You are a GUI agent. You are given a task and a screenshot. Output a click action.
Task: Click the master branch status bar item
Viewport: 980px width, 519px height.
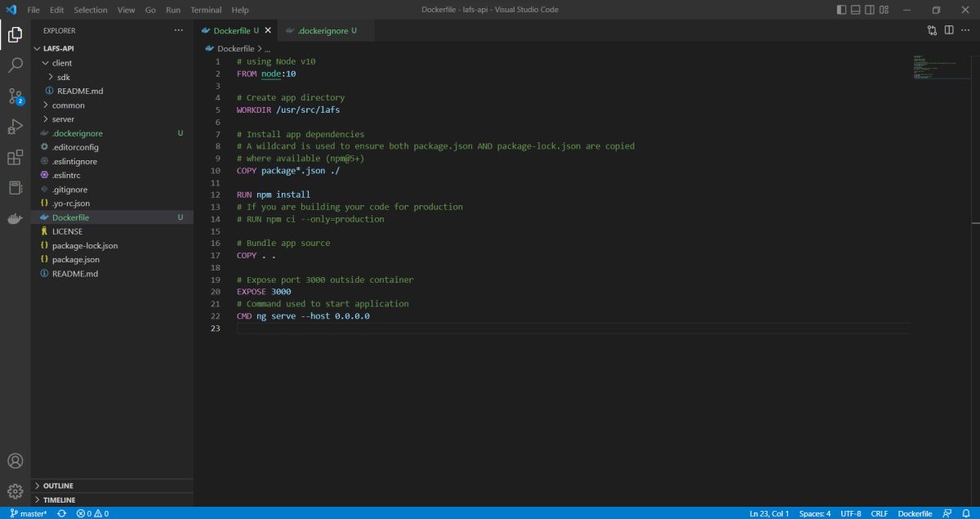coord(29,513)
